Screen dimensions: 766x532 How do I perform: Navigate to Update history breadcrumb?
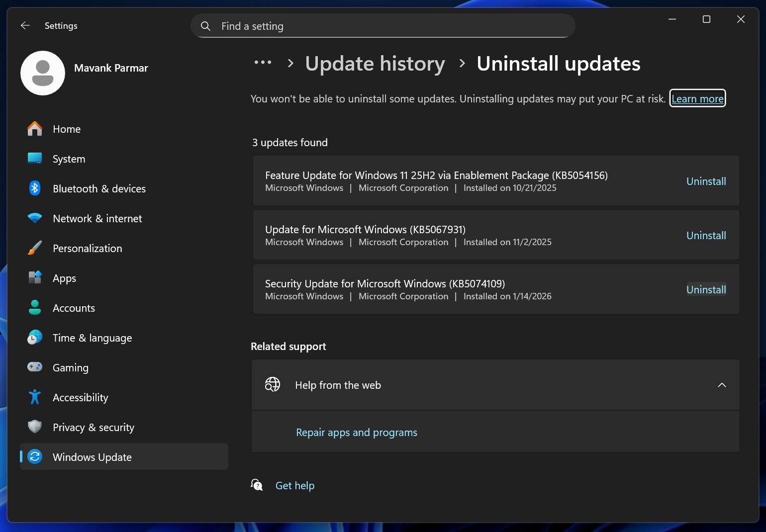pos(375,64)
